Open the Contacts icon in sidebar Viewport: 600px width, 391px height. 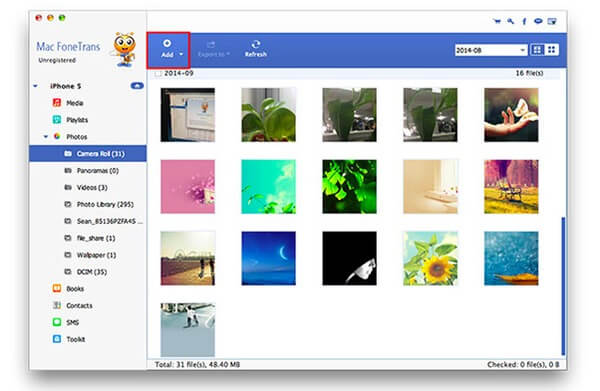coord(57,305)
